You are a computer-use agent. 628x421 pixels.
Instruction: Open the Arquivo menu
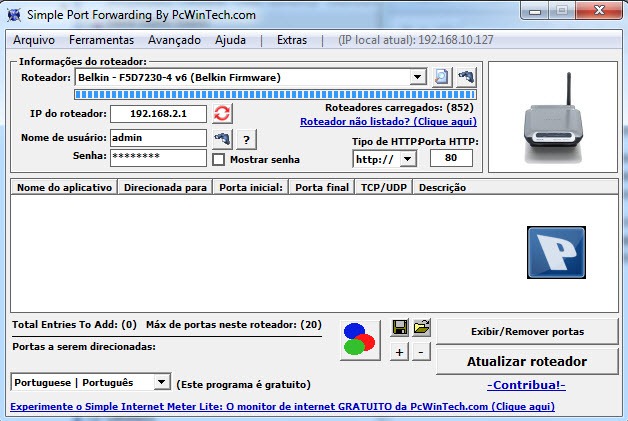tap(34, 40)
